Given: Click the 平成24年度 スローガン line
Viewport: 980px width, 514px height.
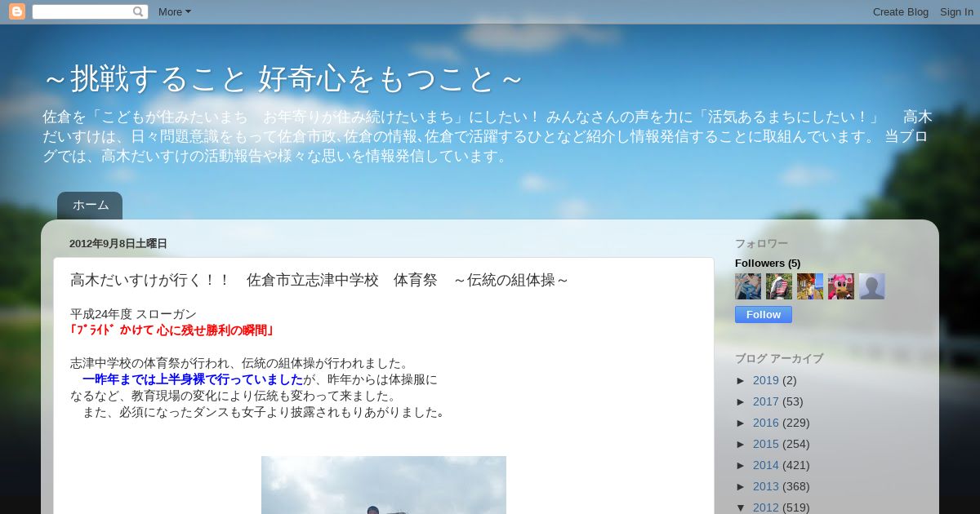Looking at the screenshot, I should (133, 314).
